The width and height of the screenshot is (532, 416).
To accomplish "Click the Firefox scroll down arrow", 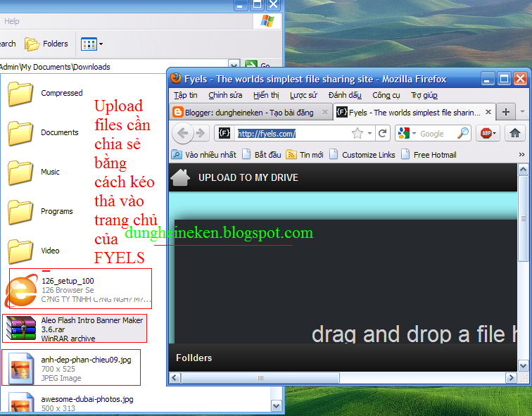I will point(523,366).
